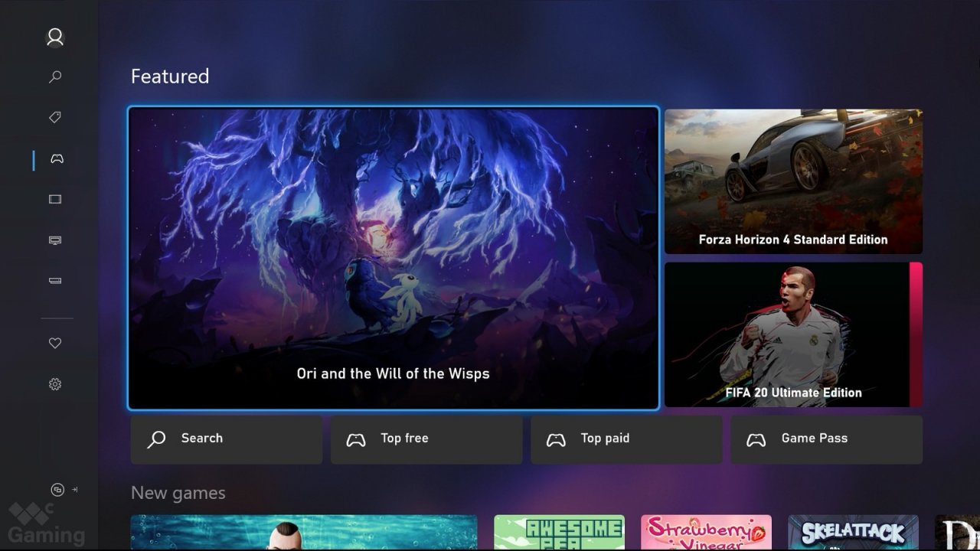Image resolution: width=980 pixels, height=551 pixels.
Task: Open the Settings gear icon in sidebar
Action: 55,384
